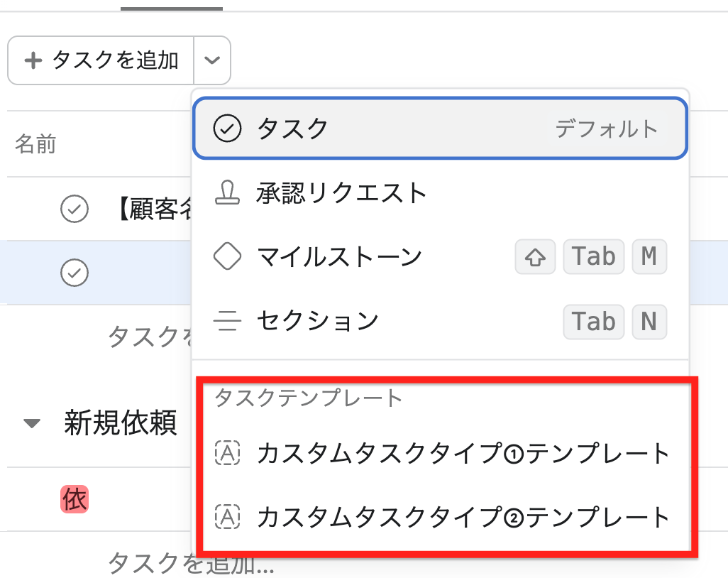Image resolution: width=728 pixels, height=578 pixels.
Task: Click the stamp icon for 承認リクエスト
Action: 228,193
